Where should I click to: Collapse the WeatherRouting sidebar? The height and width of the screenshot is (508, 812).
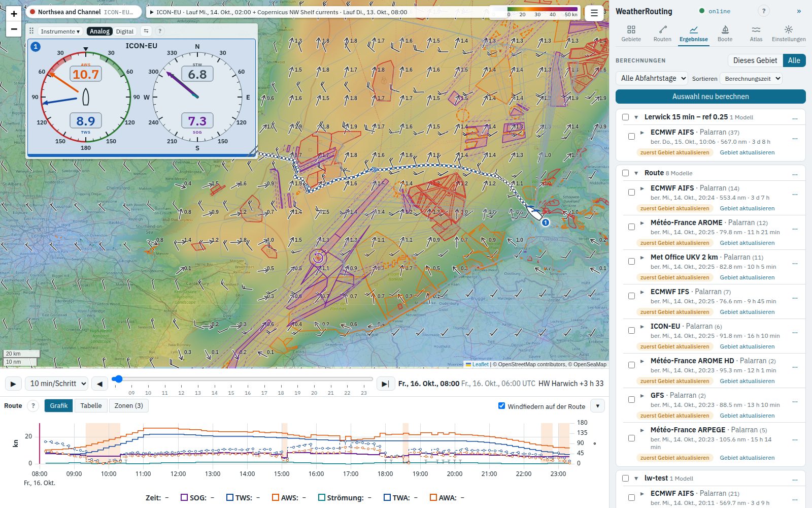(x=799, y=11)
